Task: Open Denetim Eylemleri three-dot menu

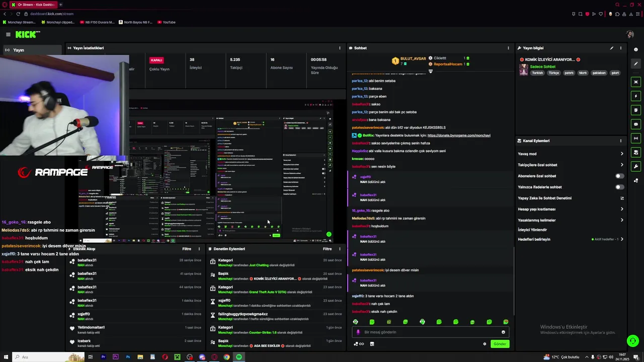Action: (340, 249)
